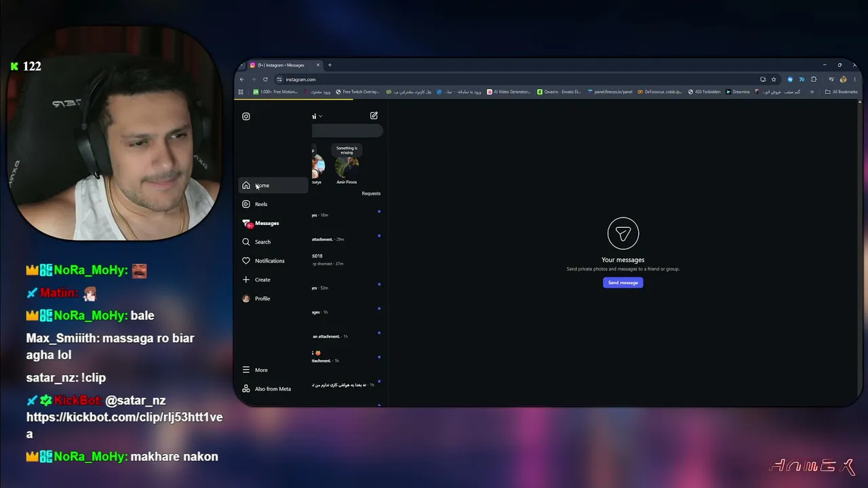Open the AI Video Generator bookmark

pos(509,91)
